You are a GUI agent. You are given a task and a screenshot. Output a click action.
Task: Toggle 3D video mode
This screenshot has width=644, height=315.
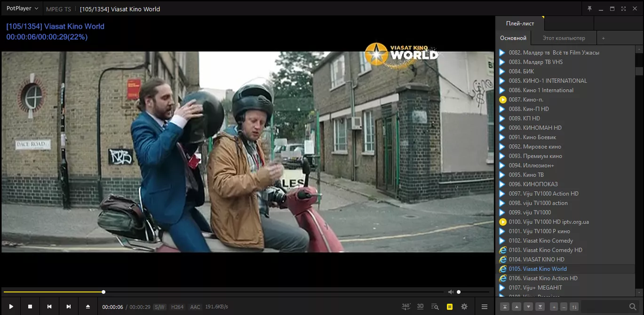(421, 307)
